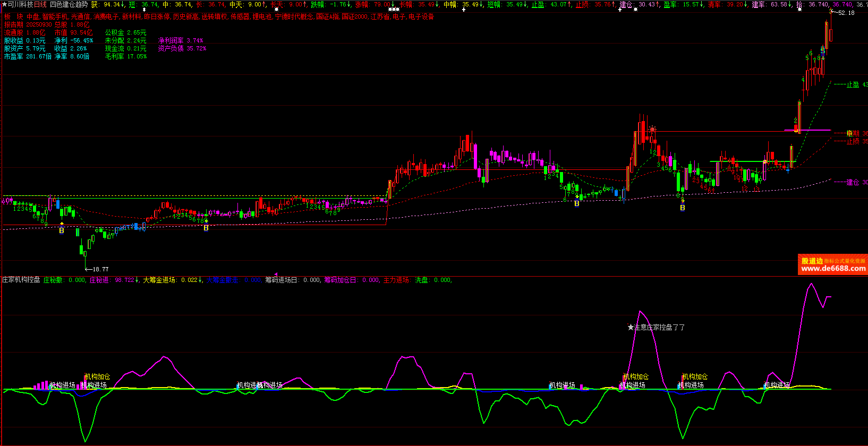This screenshot has width=868, height=446.
Task: Click the rightmost 机构进场 signal label
Action: click(777, 385)
